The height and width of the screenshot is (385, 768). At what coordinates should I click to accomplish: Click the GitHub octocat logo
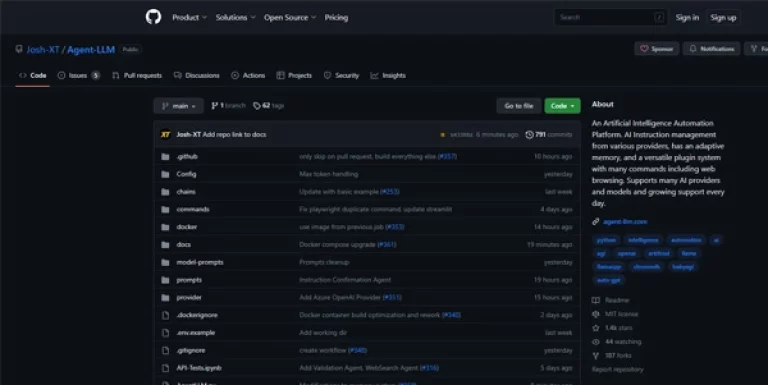(x=153, y=17)
